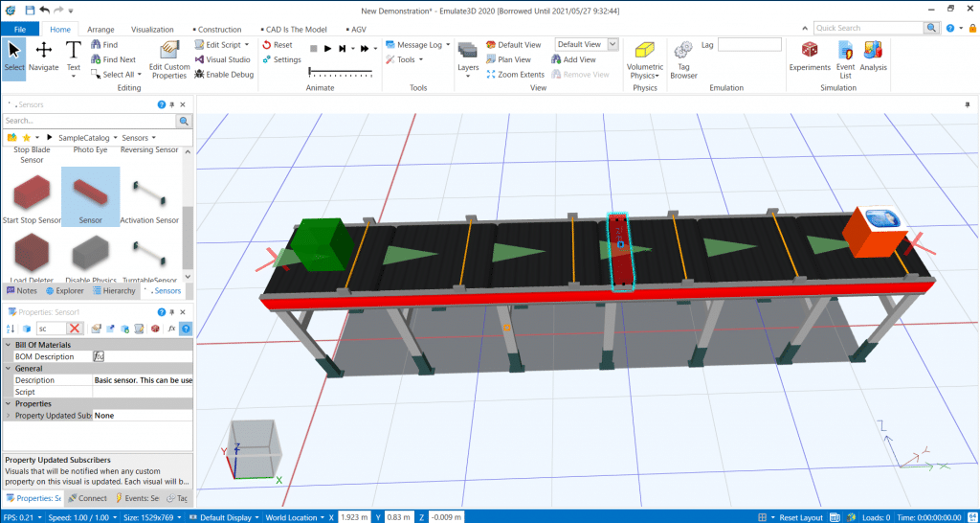Switch to Plan View
This screenshot has height=523, width=980.
coord(508,59)
